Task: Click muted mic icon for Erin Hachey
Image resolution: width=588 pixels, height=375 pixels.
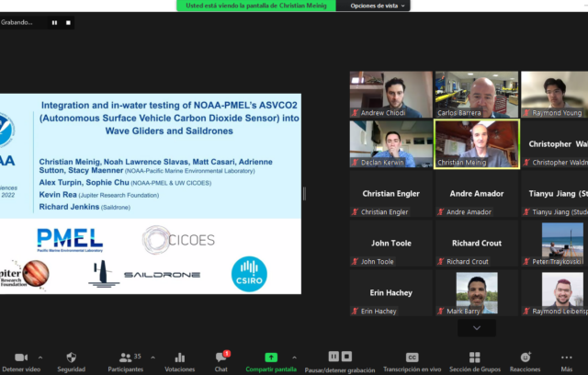Action: [x=355, y=311]
